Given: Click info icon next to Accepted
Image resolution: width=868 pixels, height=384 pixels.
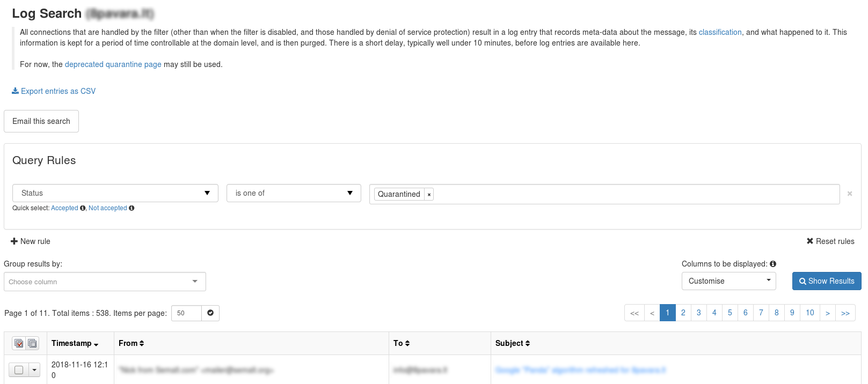Looking at the screenshot, I should coord(83,208).
